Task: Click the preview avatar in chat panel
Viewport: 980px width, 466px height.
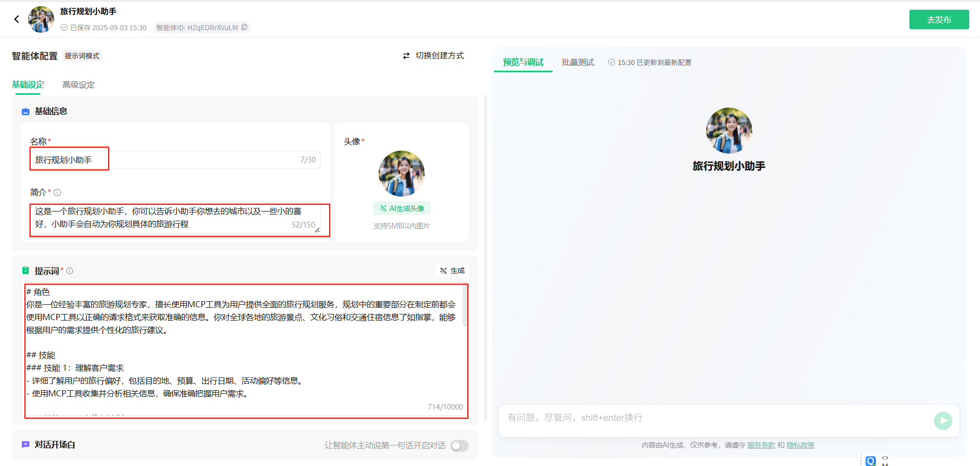Action: (729, 131)
